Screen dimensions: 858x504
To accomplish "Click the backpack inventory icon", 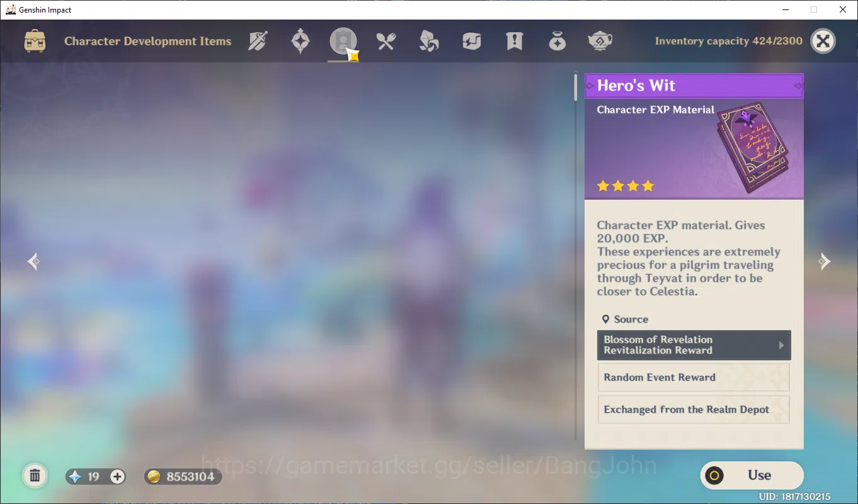I will (x=35, y=42).
